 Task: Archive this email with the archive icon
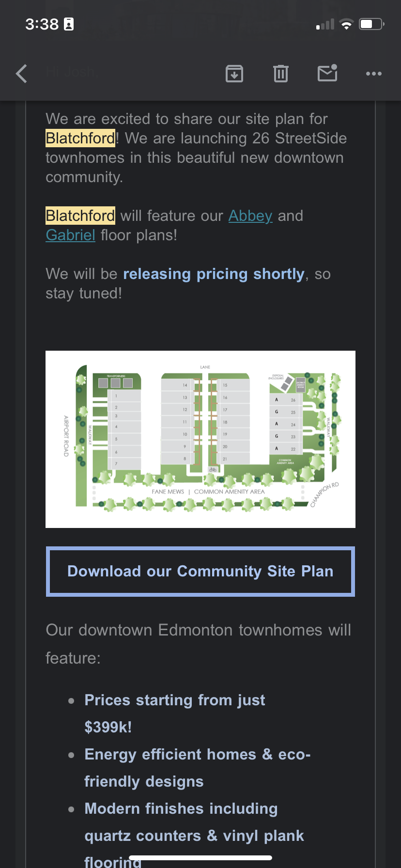click(234, 74)
